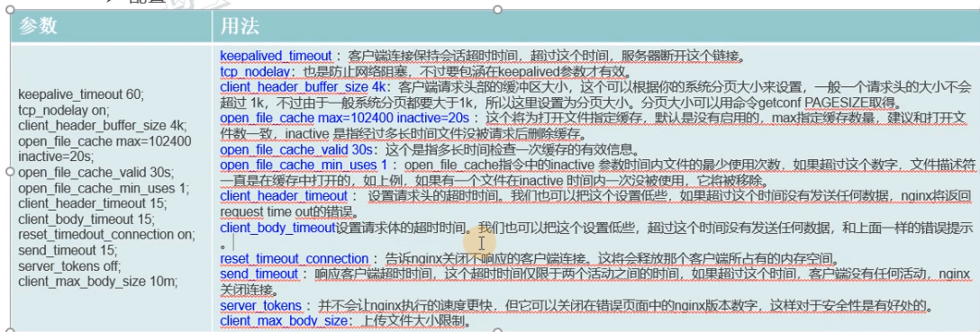Click blue 'send_timeout' term in 用法 column
Screen dimensions: 980x332
(259, 274)
